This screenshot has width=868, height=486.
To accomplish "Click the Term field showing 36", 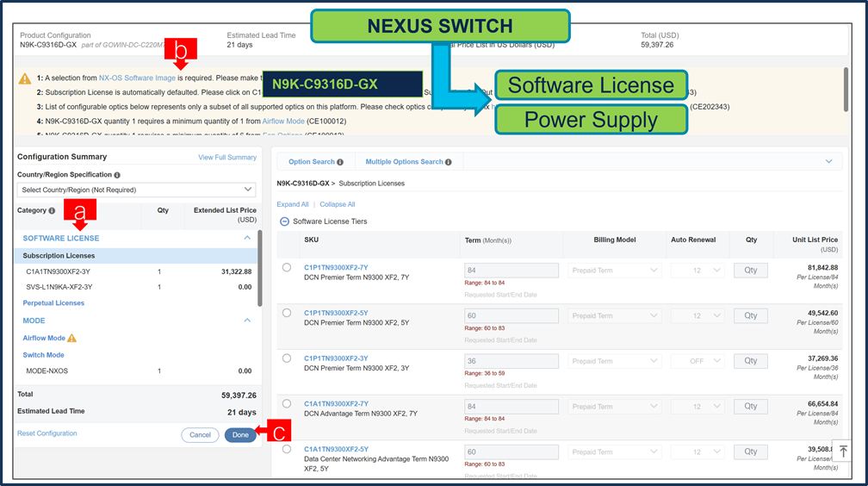I will pos(512,361).
